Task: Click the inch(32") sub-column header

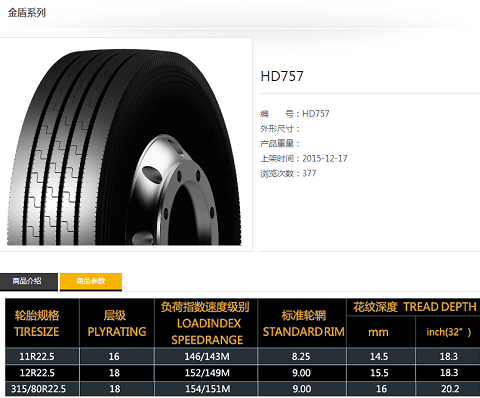Action: click(x=448, y=332)
